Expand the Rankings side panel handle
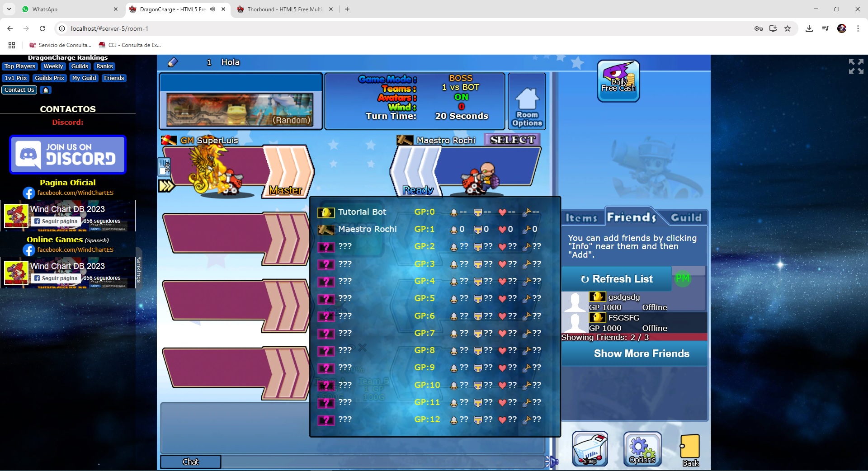 tap(139, 269)
